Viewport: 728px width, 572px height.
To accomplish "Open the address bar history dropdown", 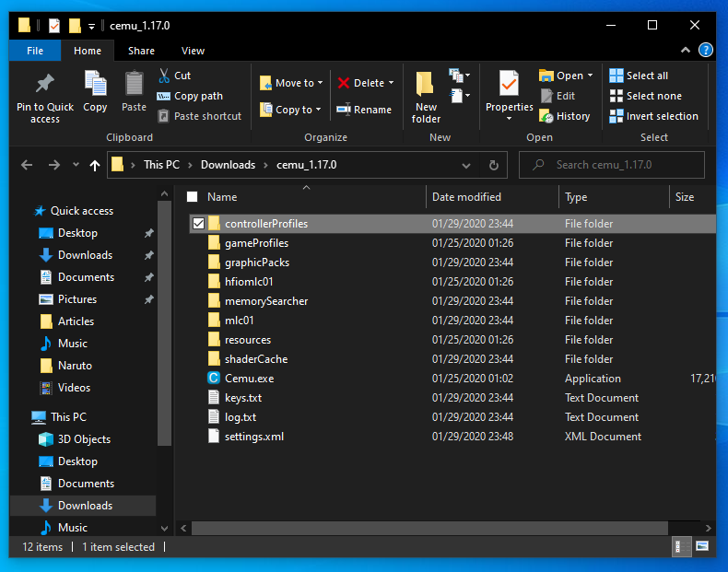I will coord(466,165).
